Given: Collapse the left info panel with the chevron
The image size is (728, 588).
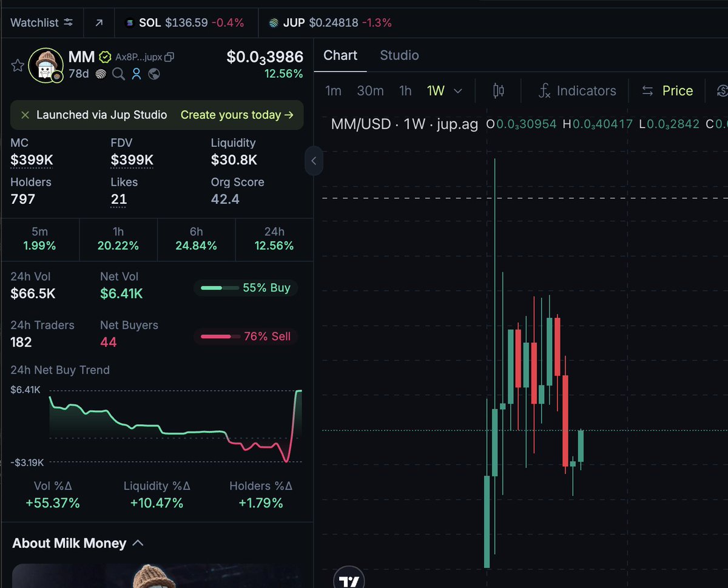Looking at the screenshot, I should (x=314, y=161).
